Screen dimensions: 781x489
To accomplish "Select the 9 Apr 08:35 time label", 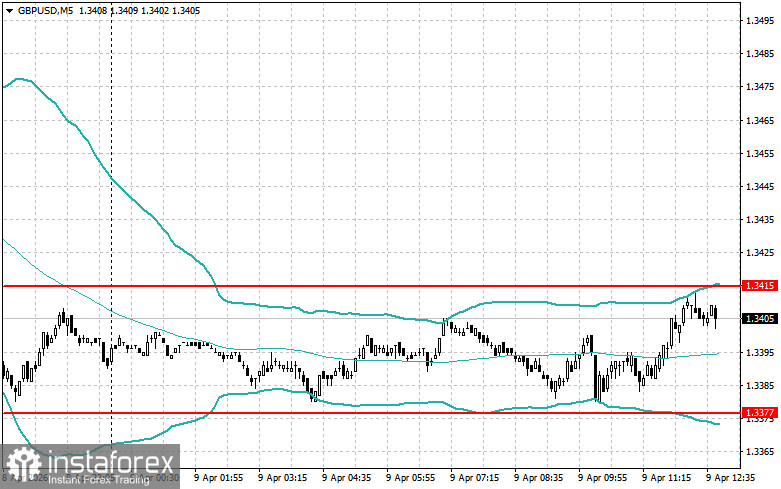I will pos(538,478).
